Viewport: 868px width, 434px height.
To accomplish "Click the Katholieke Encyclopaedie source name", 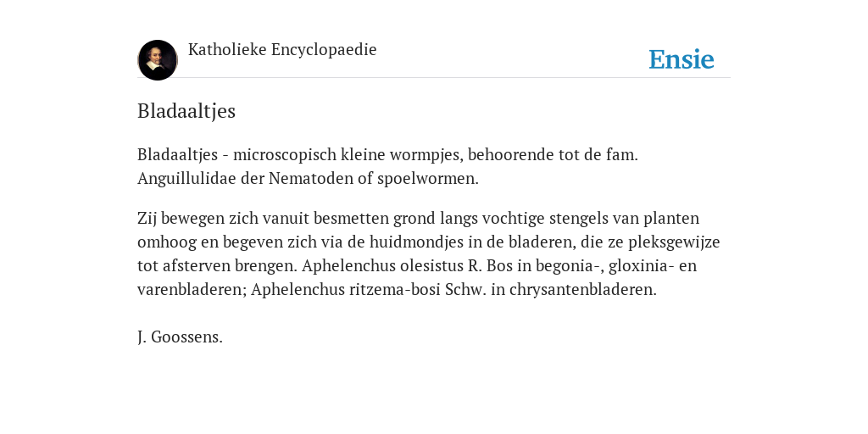I will click(x=282, y=50).
